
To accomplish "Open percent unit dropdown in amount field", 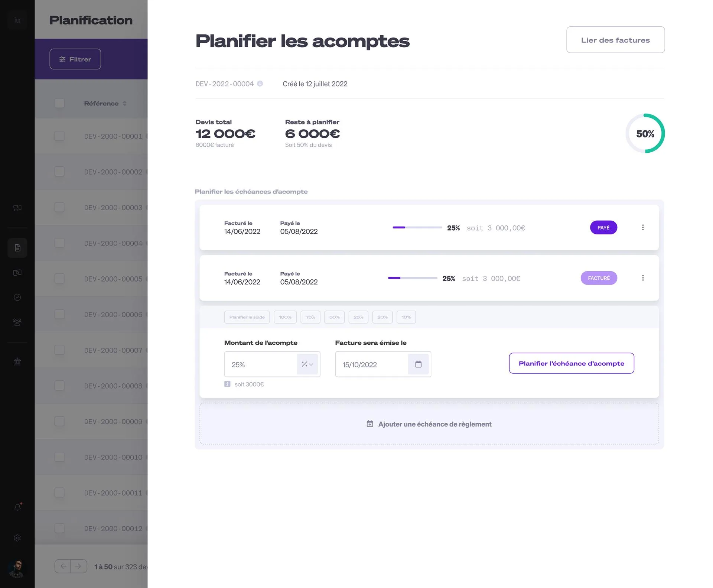I will (x=307, y=364).
